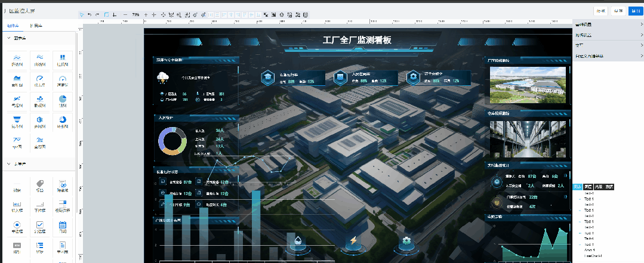Zoom out with the minus icon
This screenshot has width=644, height=263.
(125, 14)
